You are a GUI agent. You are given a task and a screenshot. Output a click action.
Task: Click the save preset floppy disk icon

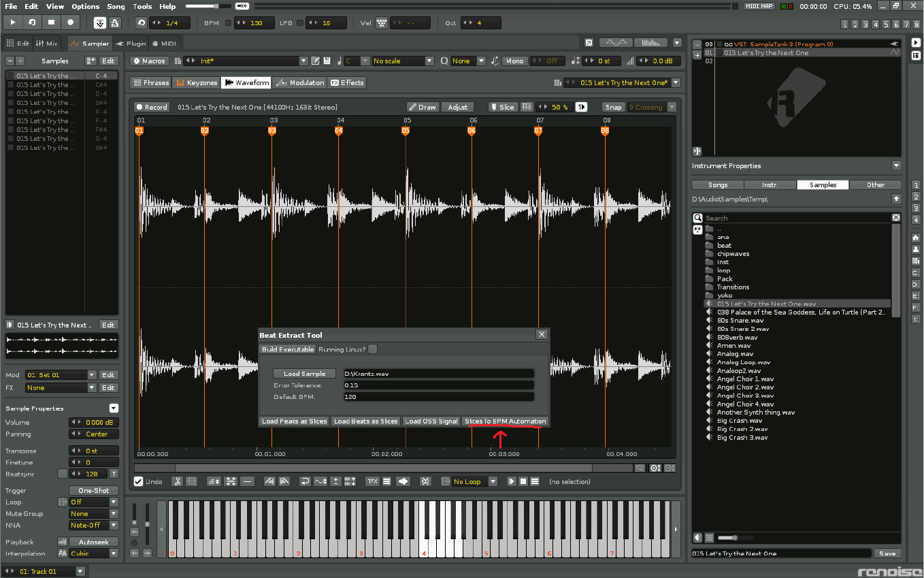tap(327, 61)
